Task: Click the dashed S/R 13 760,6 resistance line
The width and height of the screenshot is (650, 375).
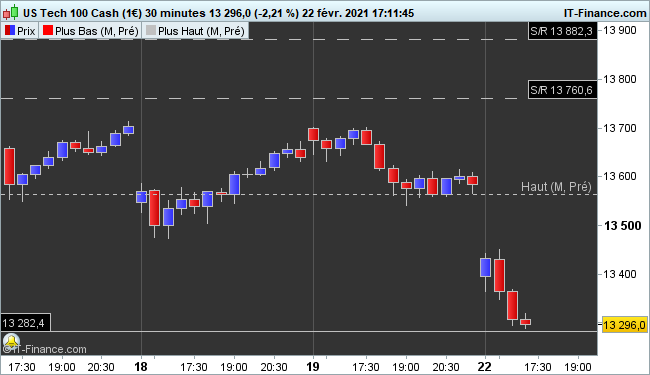Action: point(259,99)
